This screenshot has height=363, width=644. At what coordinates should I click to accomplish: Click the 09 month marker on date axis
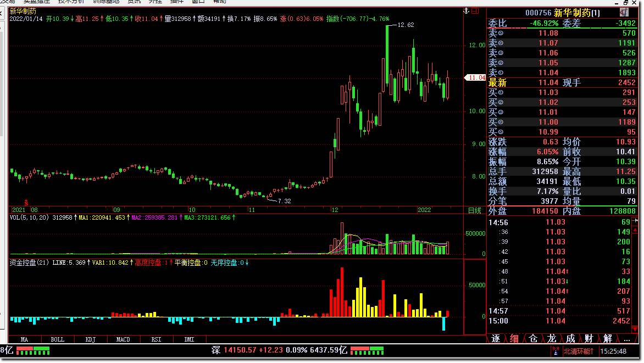coord(116,210)
